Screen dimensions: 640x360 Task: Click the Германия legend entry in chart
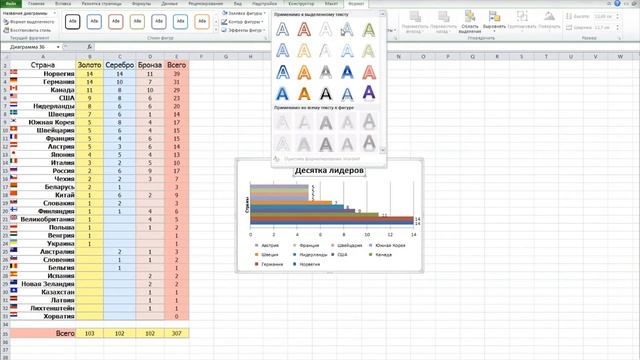(269, 264)
